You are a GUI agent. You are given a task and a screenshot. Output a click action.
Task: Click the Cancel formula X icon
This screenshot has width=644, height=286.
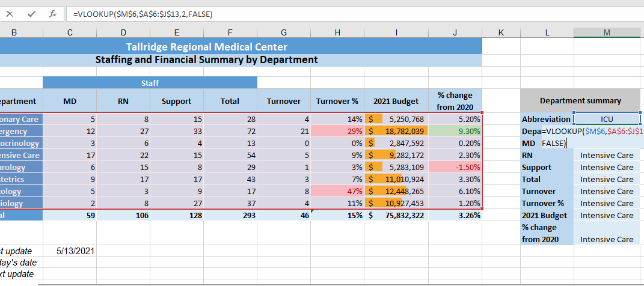[10, 13]
